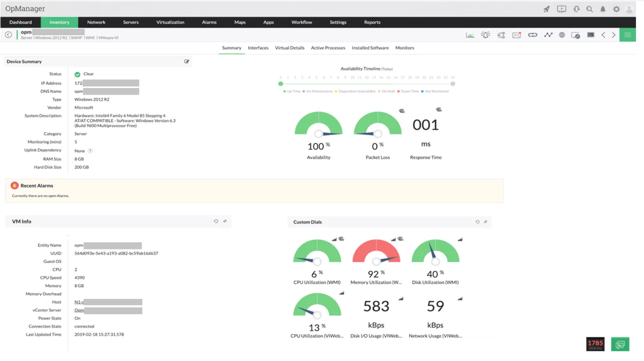Click graph icon above Memory Utilization dial
The width and height of the screenshot is (644, 361).
coord(393,240)
